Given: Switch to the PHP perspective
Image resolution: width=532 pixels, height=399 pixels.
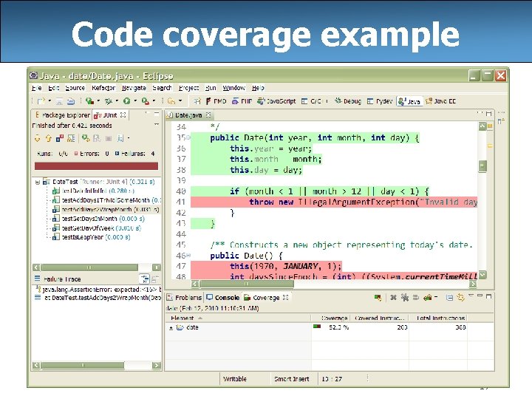Looking at the screenshot, I should (x=242, y=101).
